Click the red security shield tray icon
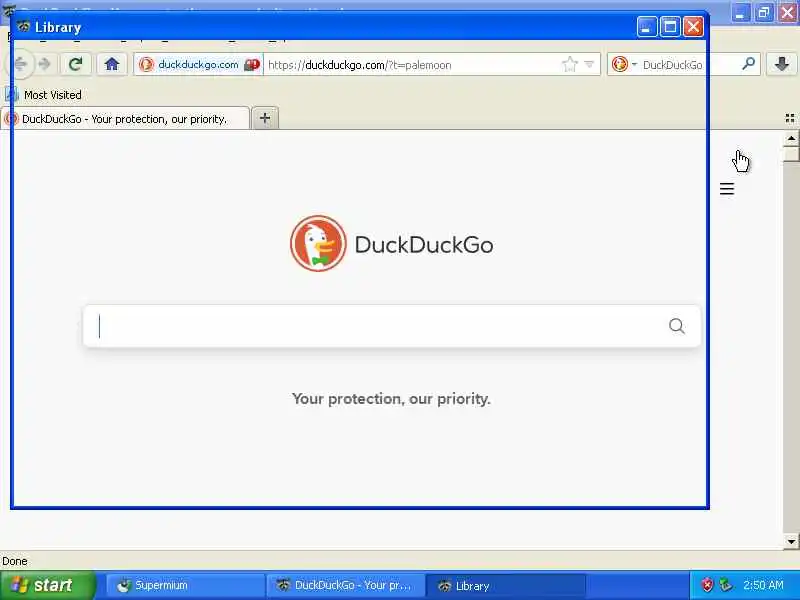 coord(708,585)
